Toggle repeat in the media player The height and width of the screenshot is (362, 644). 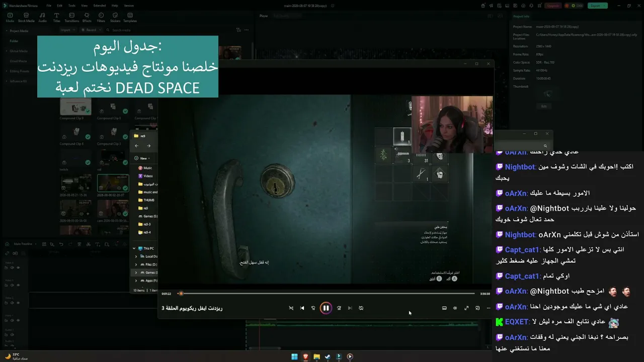(361, 308)
